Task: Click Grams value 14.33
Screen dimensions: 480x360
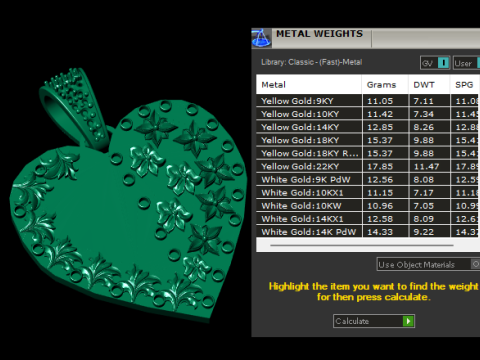Action: pos(380,232)
